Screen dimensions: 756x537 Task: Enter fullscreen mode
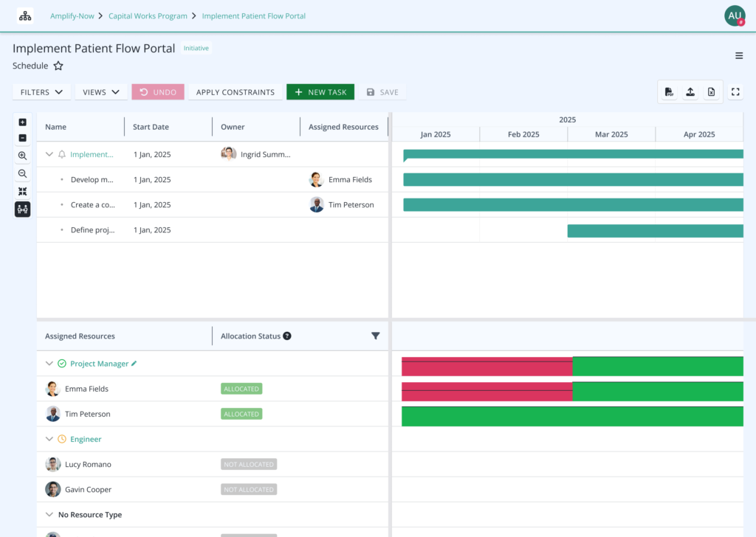click(735, 92)
